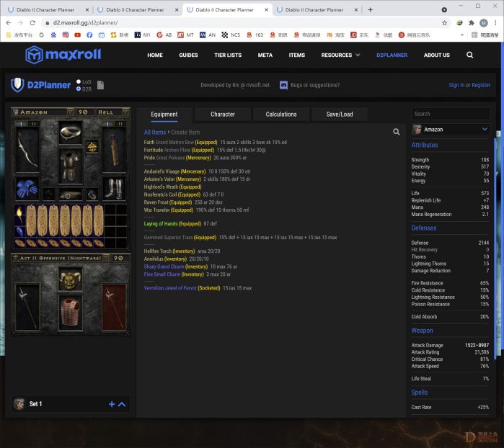Click the All Items breadcrumb link
This screenshot has height=448, width=504.
(x=155, y=132)
